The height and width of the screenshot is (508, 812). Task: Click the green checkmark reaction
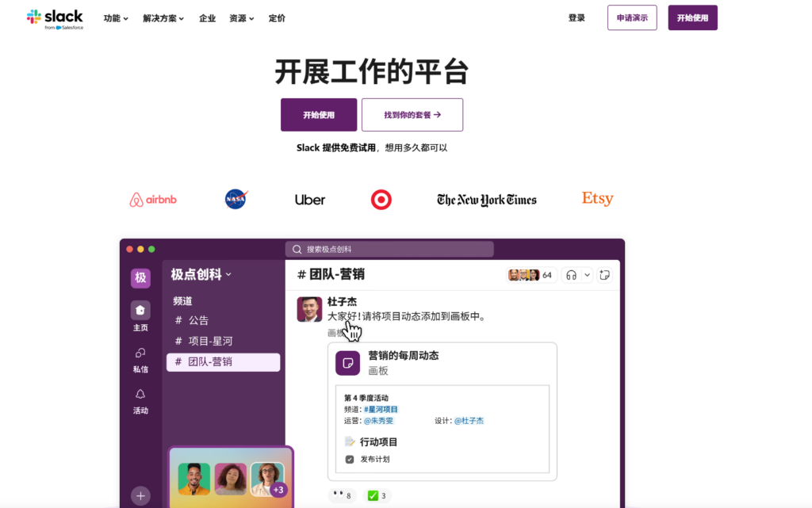[x=377, y=496]
